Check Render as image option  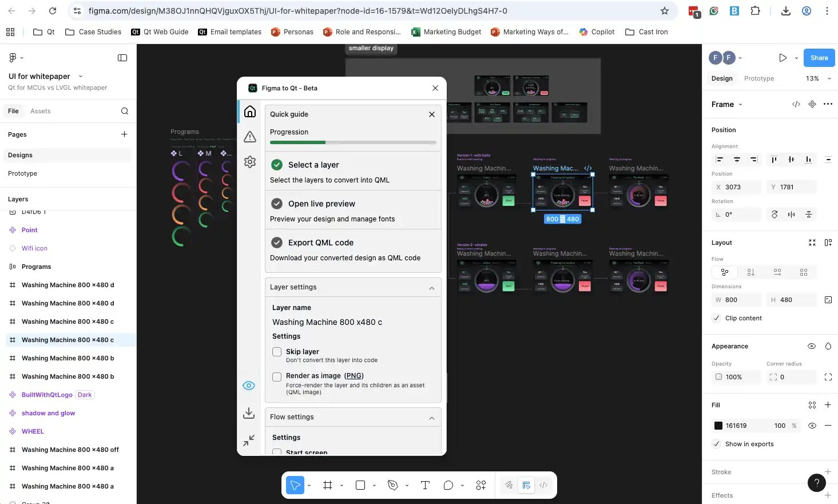pos(277,377)
